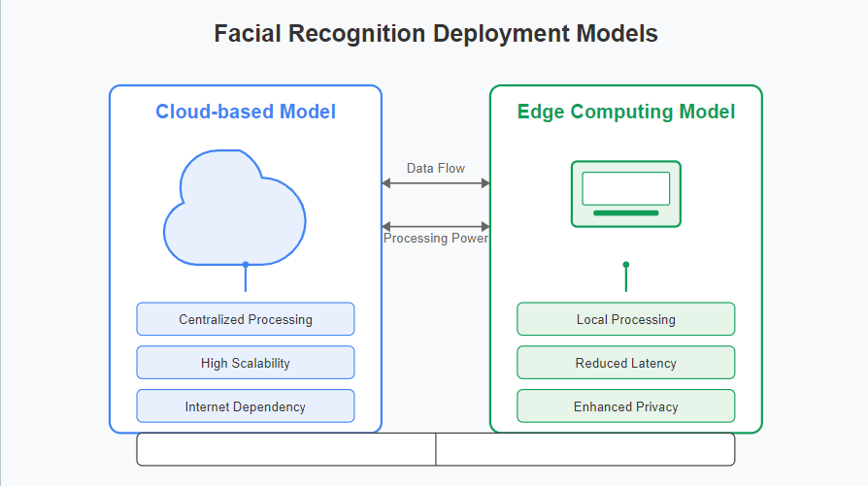Image resolution: width=868 pixels, height=486 pixels.
Task: Click the Edge Computing Model heading
Action: coord(626,112)
